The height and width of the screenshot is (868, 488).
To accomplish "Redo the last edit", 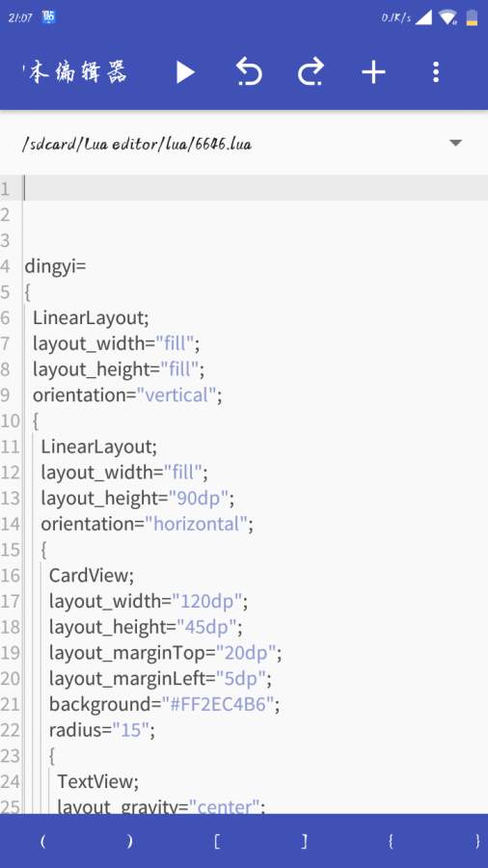I will point(311,72).
